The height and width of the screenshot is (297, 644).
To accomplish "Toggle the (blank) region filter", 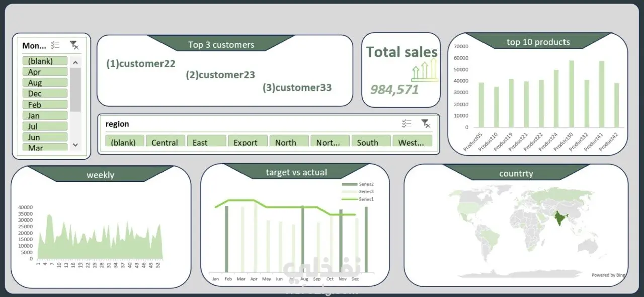I will (x=125, y=141).
